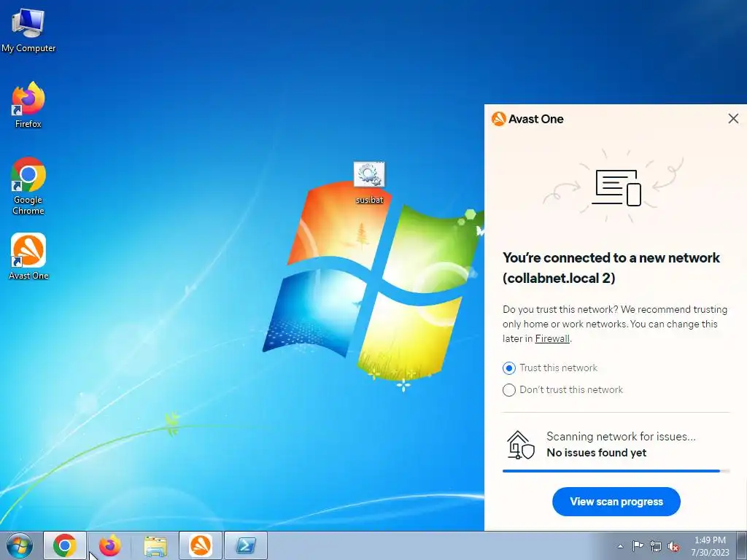
Task: Close the Avast One notification
Action: [x=733, y=119]
